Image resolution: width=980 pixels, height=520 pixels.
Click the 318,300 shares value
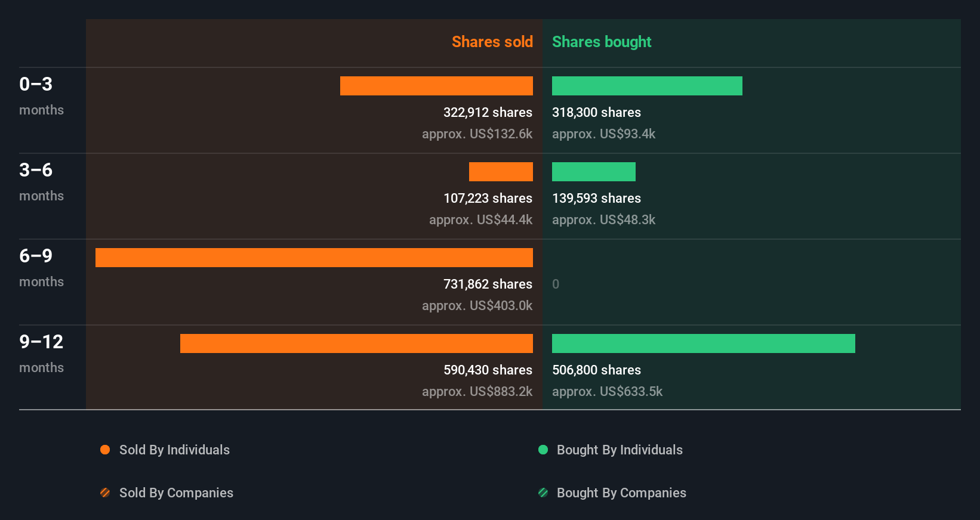click(x=596, y=112)
